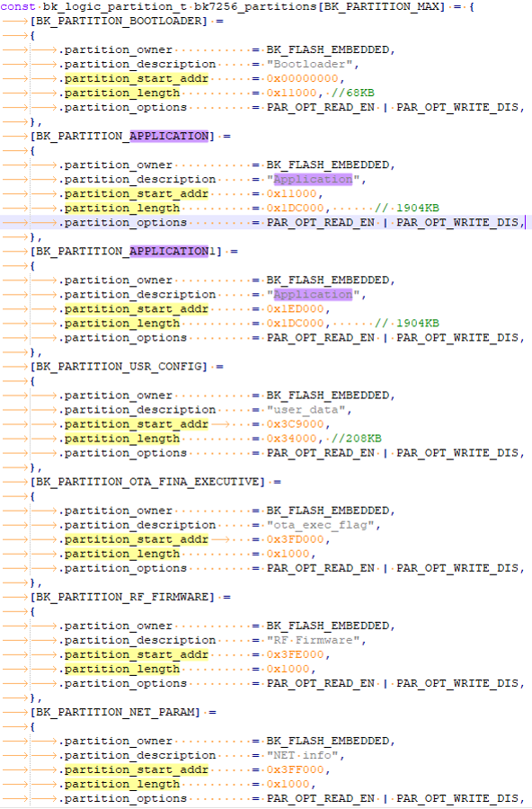The height and width of the screenshot is (809, 532).
Task: Click the 0x3FD000 start address value
Action: coord(295,539)
